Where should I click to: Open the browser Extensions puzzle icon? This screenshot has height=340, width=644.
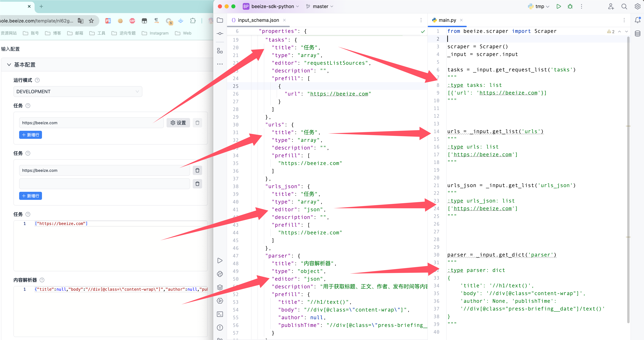(193, 21)
